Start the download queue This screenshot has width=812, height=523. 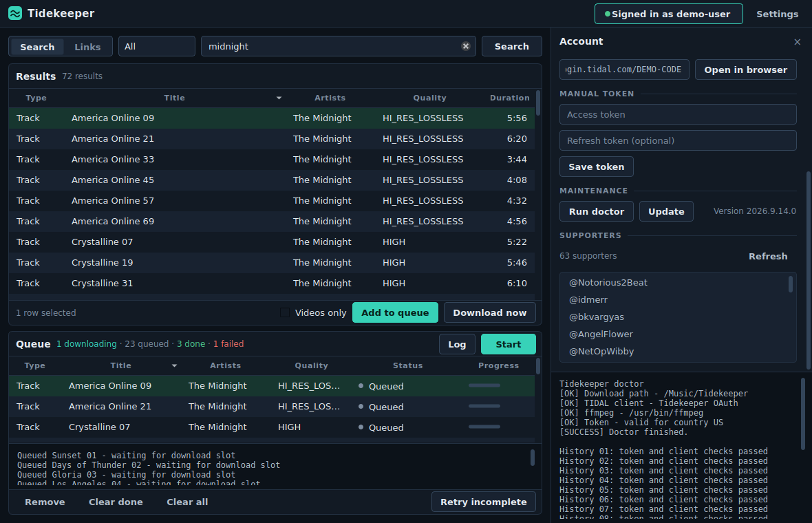(x=508, y=344)
